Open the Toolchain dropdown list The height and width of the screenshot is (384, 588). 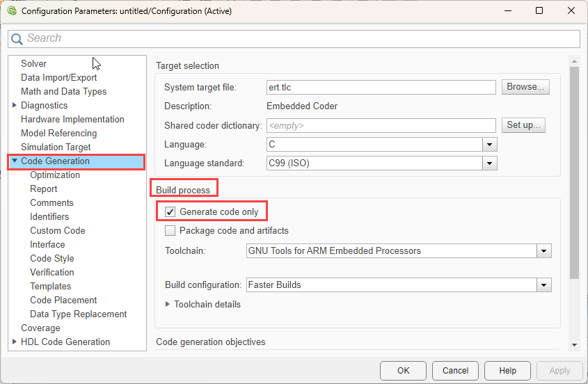pos(544,250)
